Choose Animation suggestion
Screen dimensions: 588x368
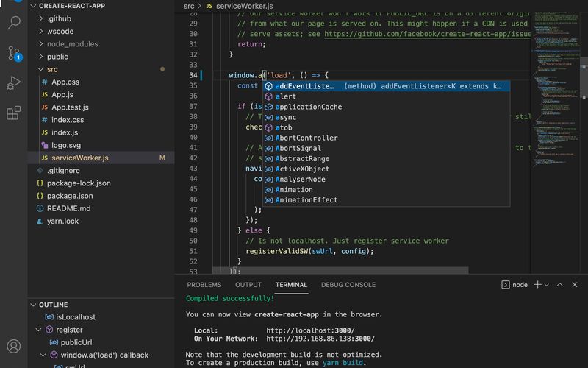click(x=387, y=190)
